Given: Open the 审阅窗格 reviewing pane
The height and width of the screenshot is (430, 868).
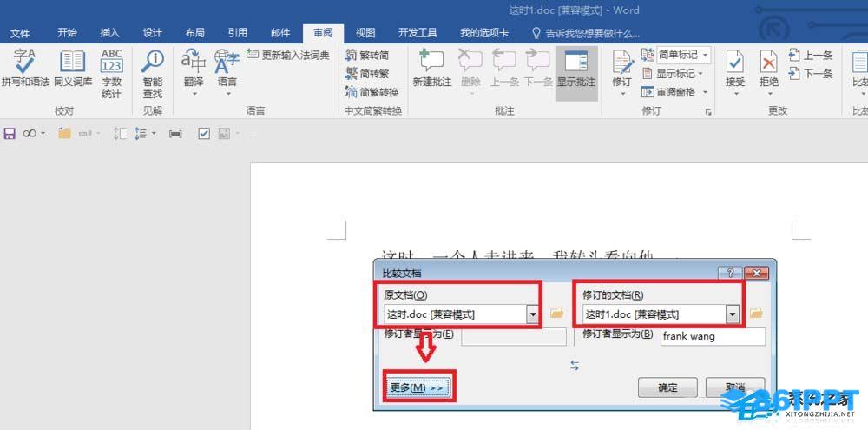Looking at the screenshot, I should 668,91.
